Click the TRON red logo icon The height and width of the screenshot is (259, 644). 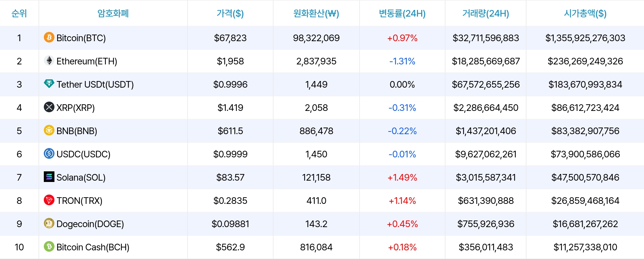tap(49, 200)
